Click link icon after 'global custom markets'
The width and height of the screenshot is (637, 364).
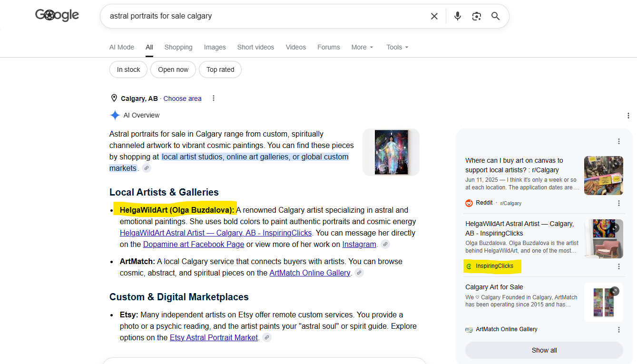147,168
